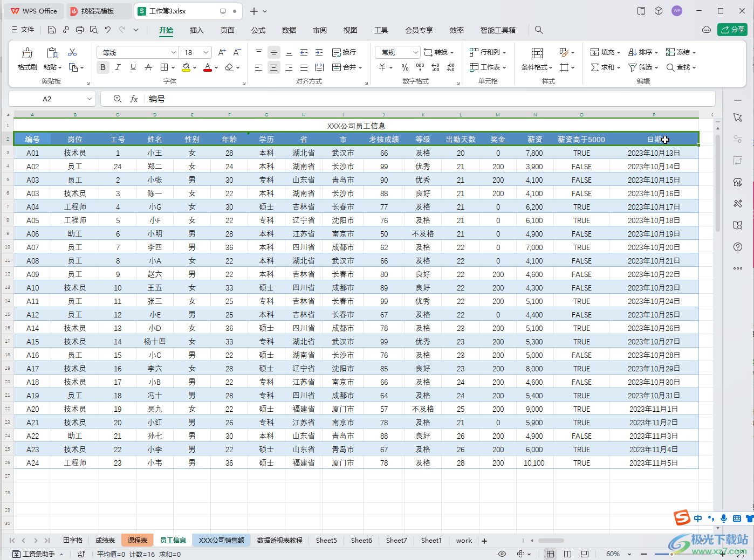Open the Rows and Columns (行和列) dropdown
The width and height of the screenshot is (754, 560).
488,52
